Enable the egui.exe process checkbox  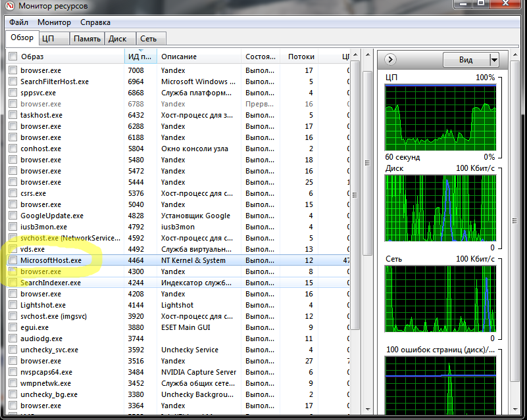(13, 327)
